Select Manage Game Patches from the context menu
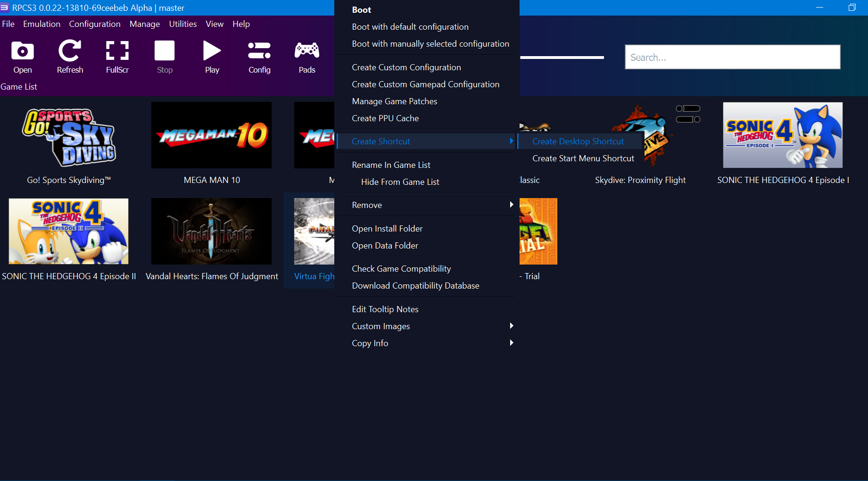The width and height of the screenshot is (868, 481). coord(394,101)
